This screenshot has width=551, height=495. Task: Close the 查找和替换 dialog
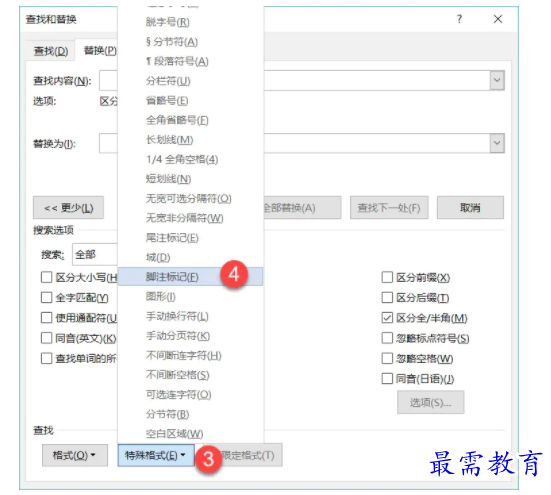click(x=498, y=19)
